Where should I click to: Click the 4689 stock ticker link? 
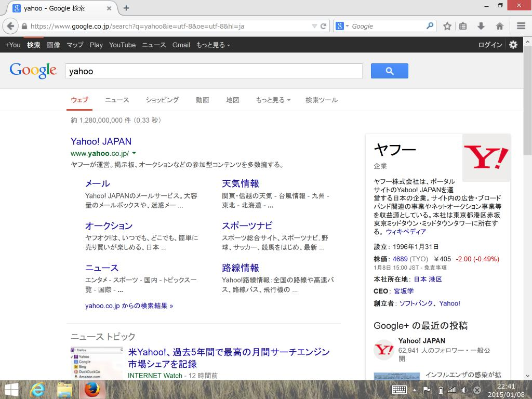pyautogui.click(x=400, y=259)
